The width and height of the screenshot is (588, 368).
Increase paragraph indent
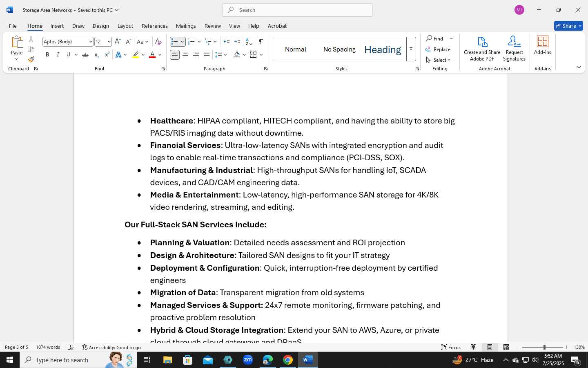point(237,42)
